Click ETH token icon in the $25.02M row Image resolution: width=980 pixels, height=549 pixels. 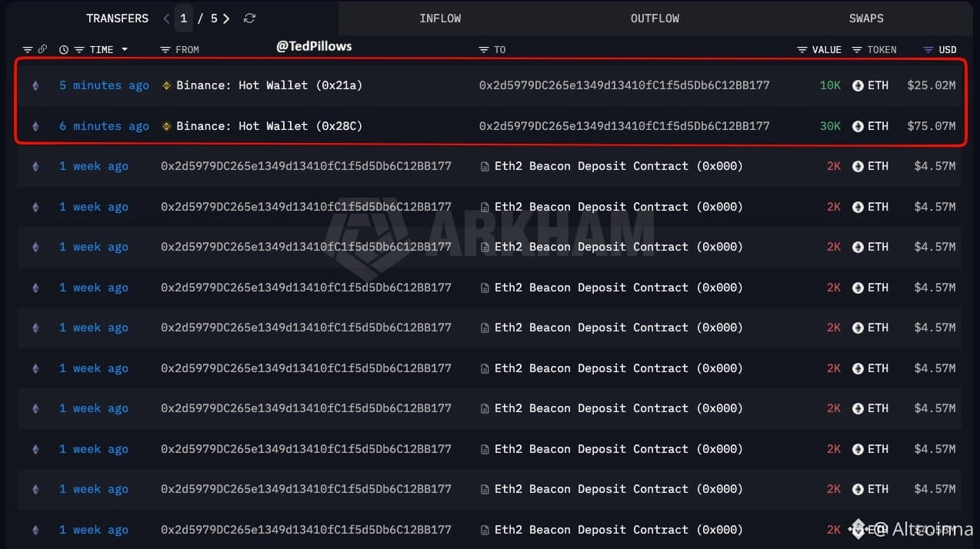858,85
